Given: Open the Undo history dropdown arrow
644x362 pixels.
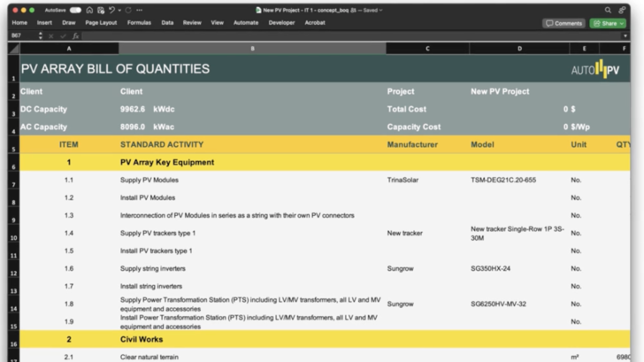Looking at the screenshot, I should click(119, 10).
